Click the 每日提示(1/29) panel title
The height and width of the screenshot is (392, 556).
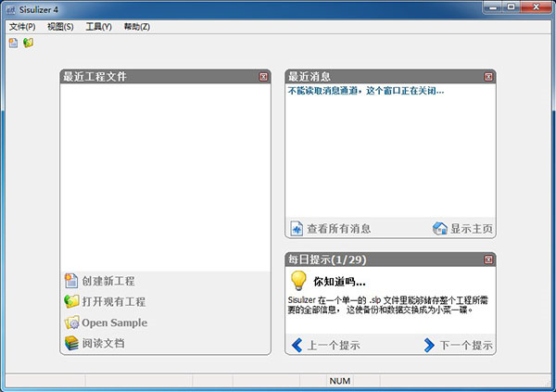tap(327, 259)
